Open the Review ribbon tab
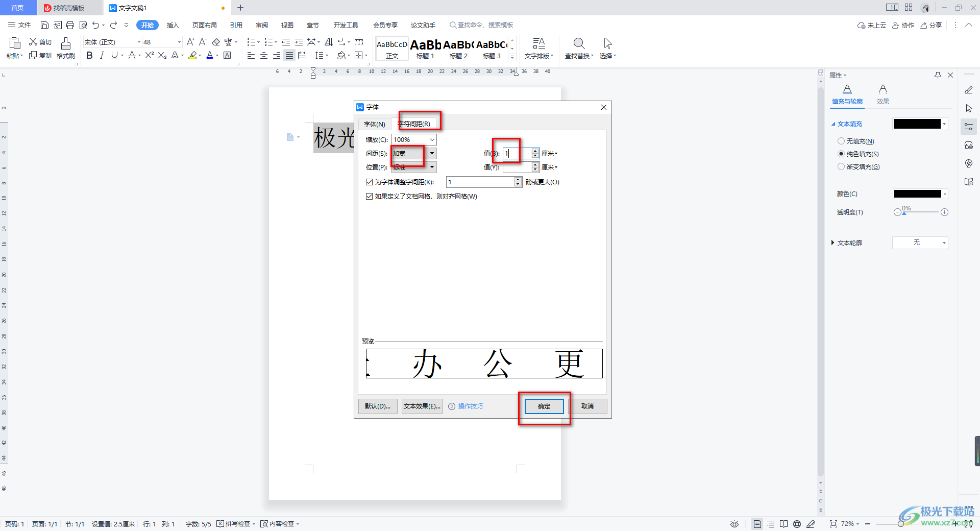980x531 pixels. [262, 25]
